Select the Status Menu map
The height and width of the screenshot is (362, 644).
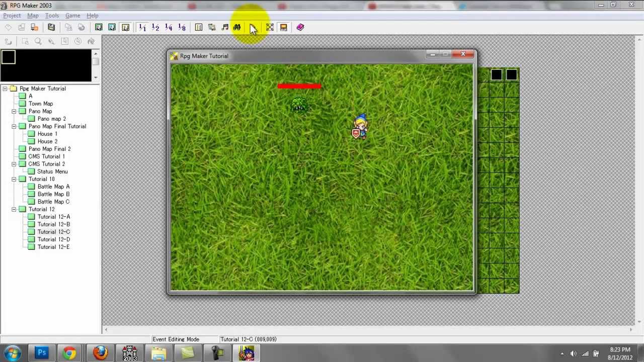pyautogui.click(x=52, y=171)
